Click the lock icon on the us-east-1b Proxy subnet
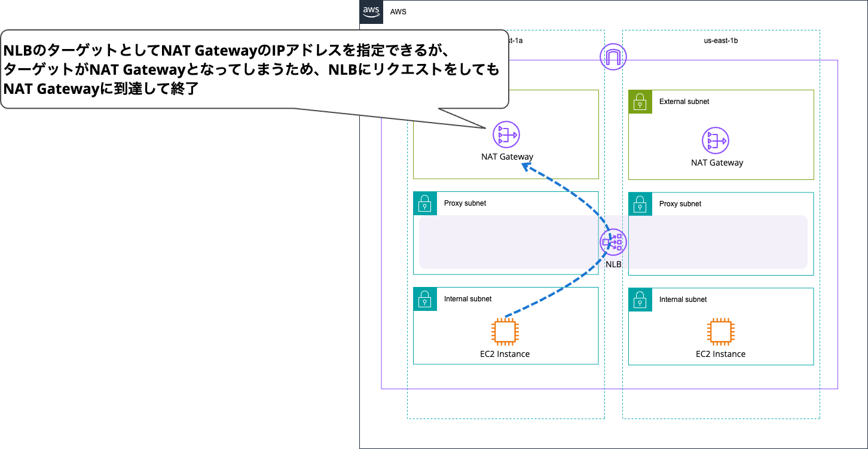This screenshot has width=868, height=449. point(640,204)
